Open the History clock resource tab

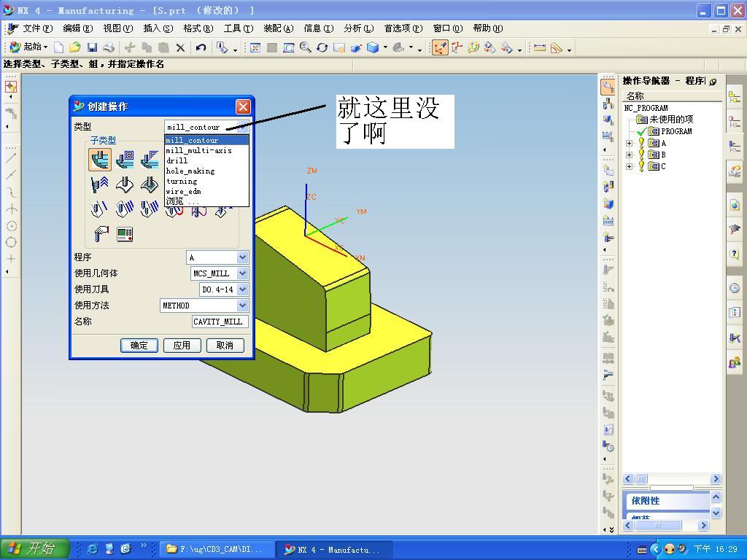[x=735, y=288]
